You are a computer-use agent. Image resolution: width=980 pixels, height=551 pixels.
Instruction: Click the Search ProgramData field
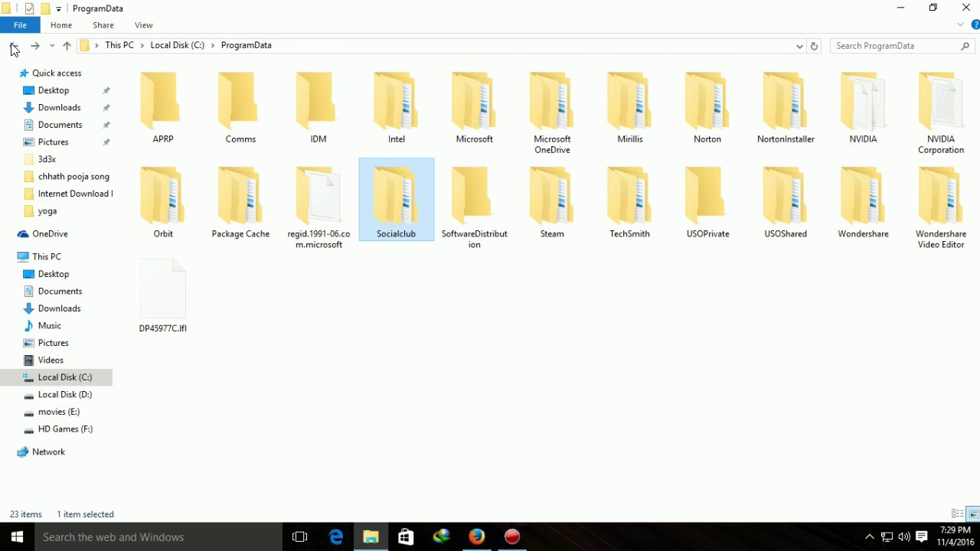tap(903, 46)
